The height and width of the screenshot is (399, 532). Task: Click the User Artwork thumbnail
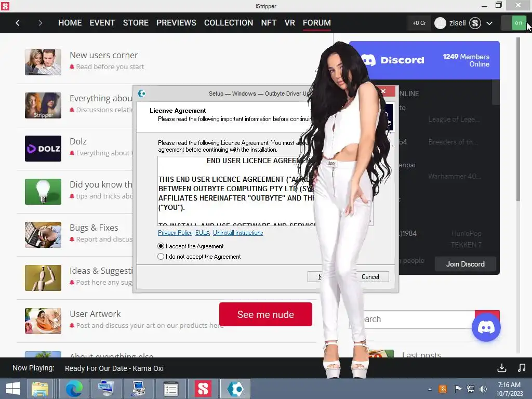[x=43, y=321]
